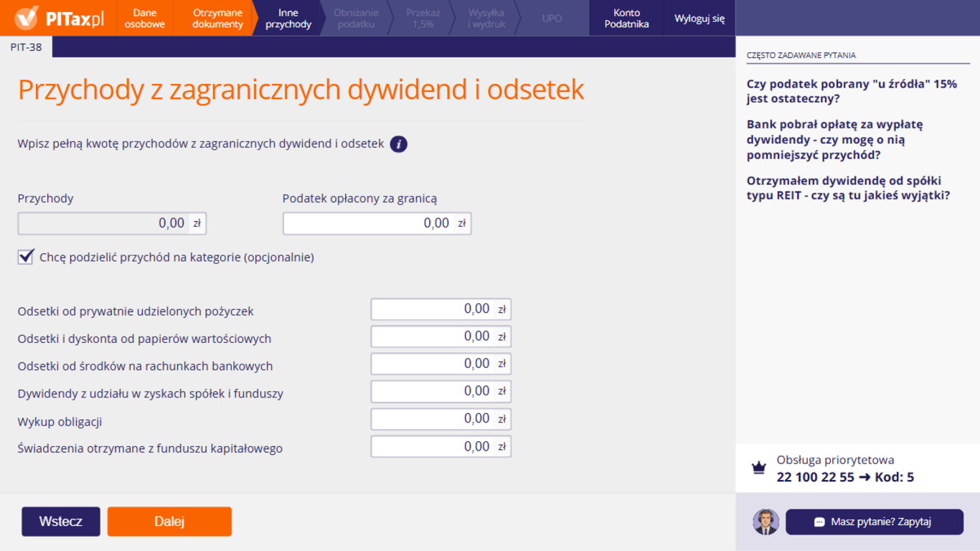Click the consultant avatar photo

765,522
